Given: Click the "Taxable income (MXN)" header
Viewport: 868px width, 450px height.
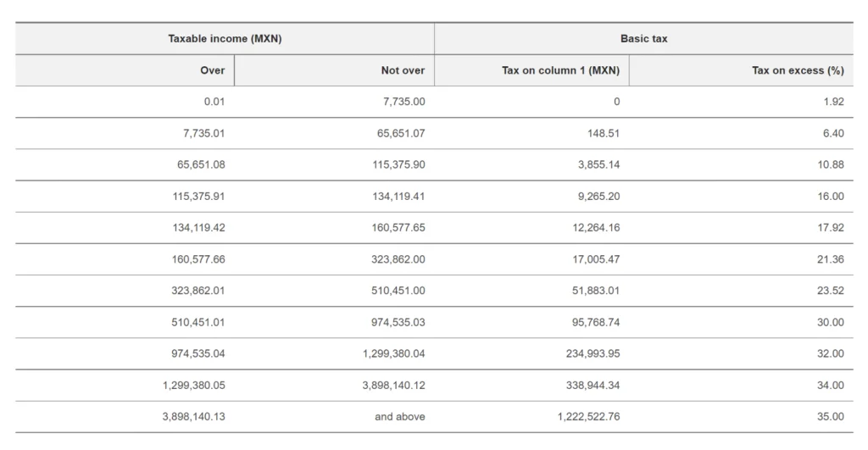Looking at the screenshot, I should [224, 39].
